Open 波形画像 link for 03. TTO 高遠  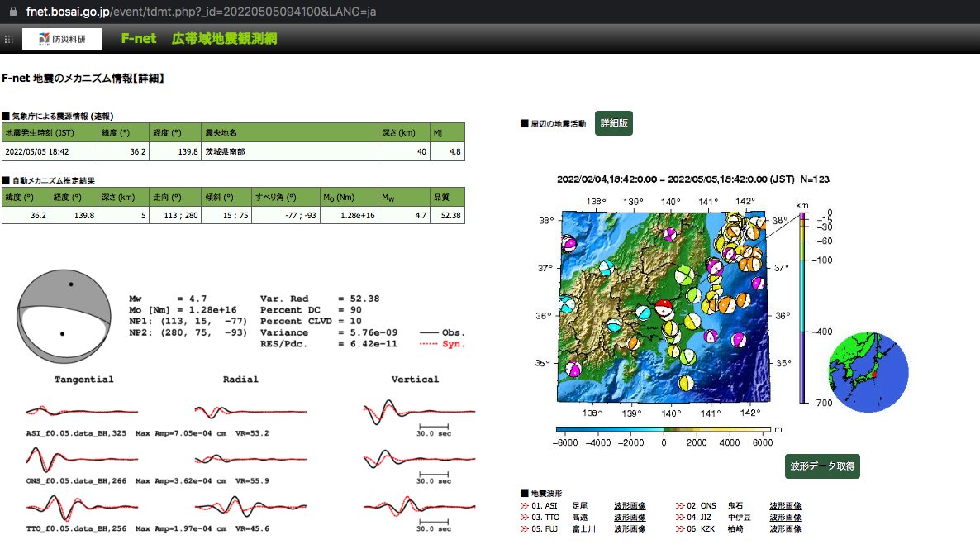coord(630,517)
